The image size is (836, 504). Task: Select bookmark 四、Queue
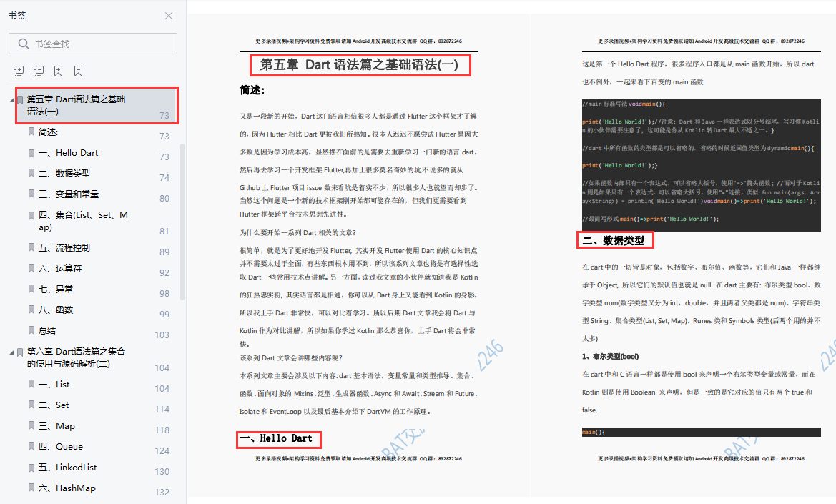point(60,447)
